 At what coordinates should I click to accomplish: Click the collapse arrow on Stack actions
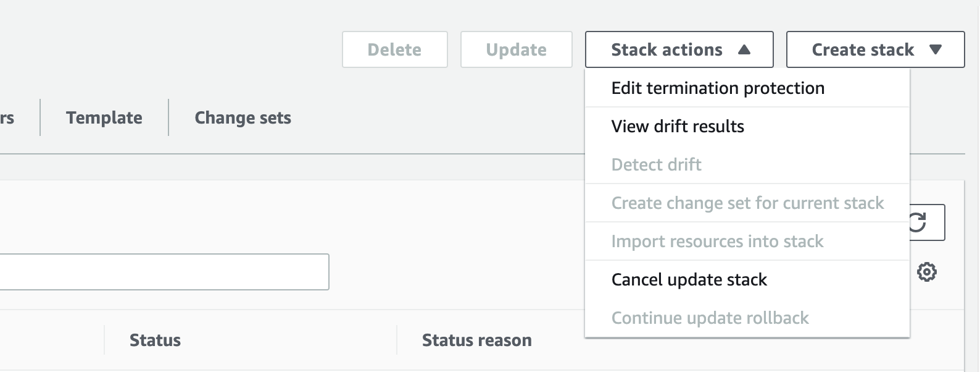pos(744,49)
